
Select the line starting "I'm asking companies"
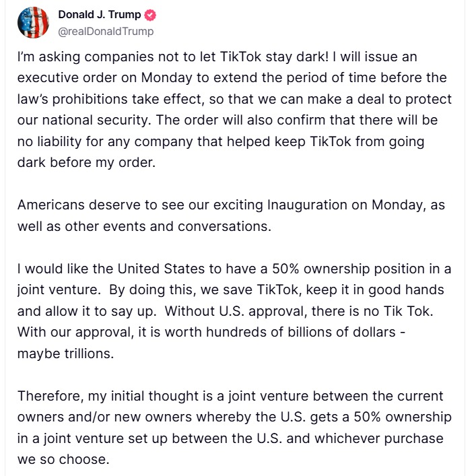tap(217, 57)
